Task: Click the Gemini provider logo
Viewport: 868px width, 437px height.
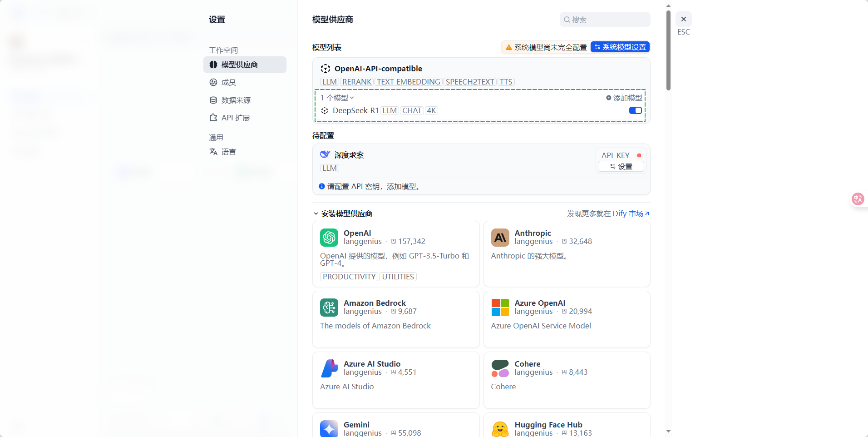Action: [329, 428]
